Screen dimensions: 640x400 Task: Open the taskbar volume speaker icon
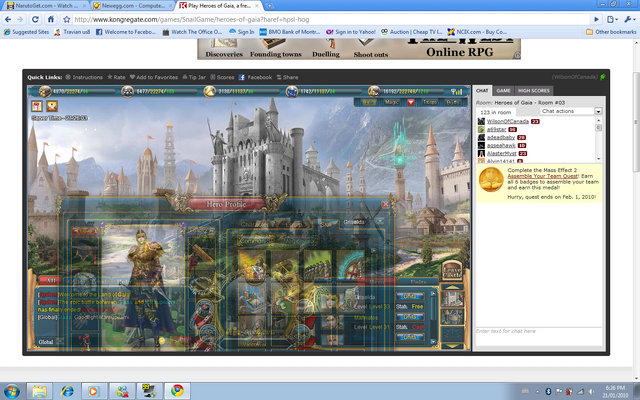(x=591, y=391)
